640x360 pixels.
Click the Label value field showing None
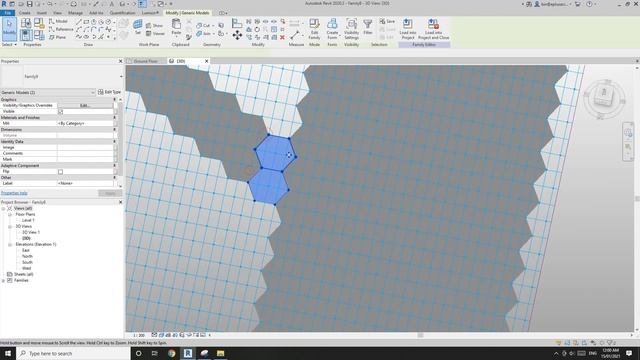pos(85,184)
